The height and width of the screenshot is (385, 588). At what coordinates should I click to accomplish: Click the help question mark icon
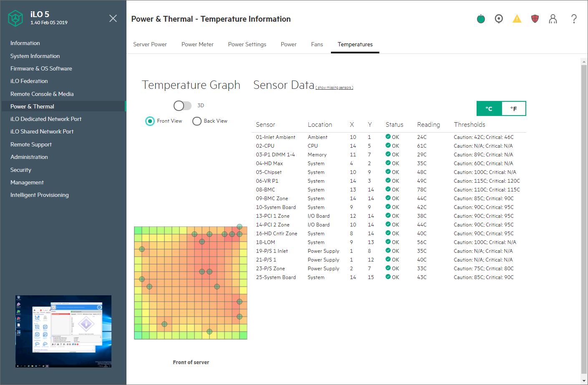click(574, 19)
